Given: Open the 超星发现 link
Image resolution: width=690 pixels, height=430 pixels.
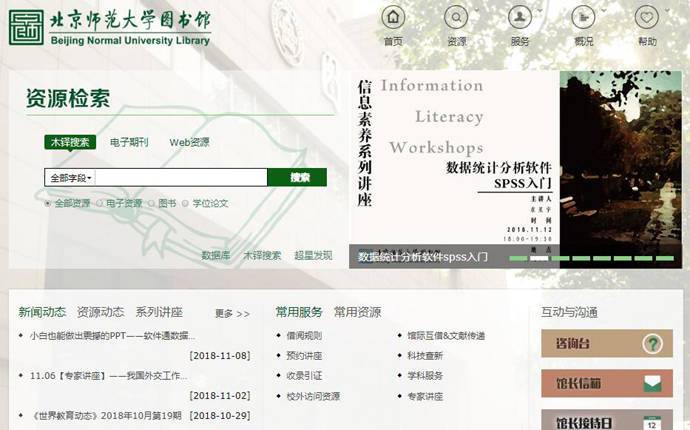Looking at the screenshot, I should point(313,256).
